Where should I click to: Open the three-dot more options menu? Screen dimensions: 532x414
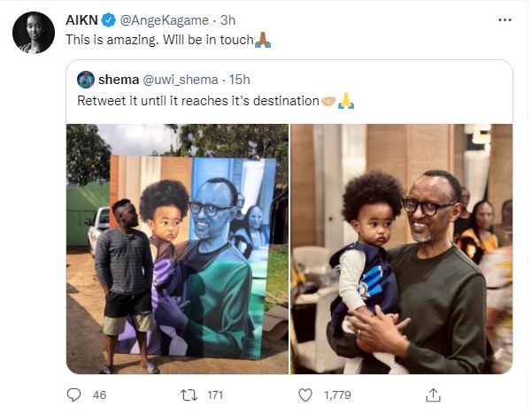click(x=504, y=19)
